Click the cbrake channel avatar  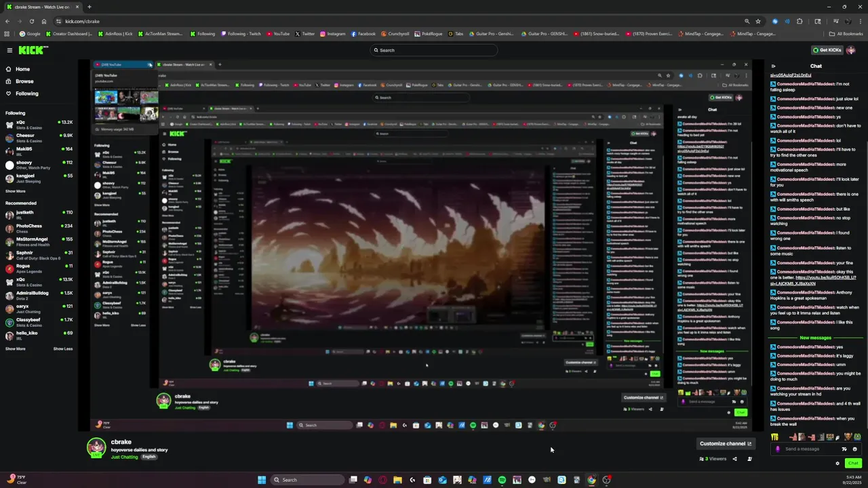96,447
